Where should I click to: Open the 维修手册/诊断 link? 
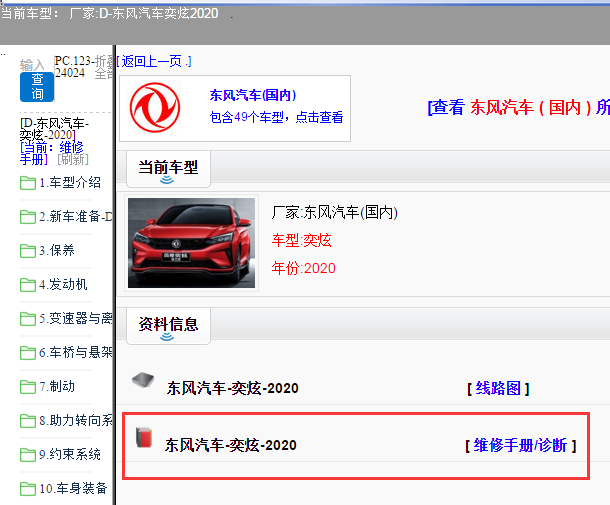coord(520,445)
